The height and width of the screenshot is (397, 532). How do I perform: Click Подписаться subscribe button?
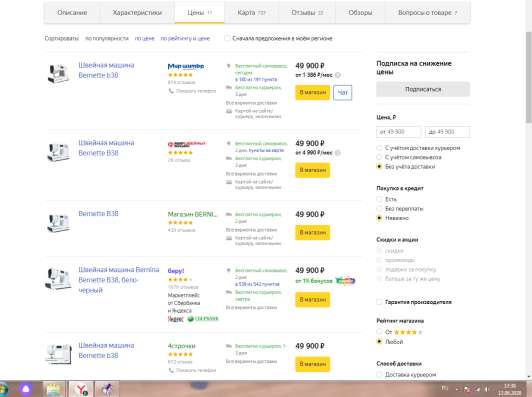[x=423, y=89]
